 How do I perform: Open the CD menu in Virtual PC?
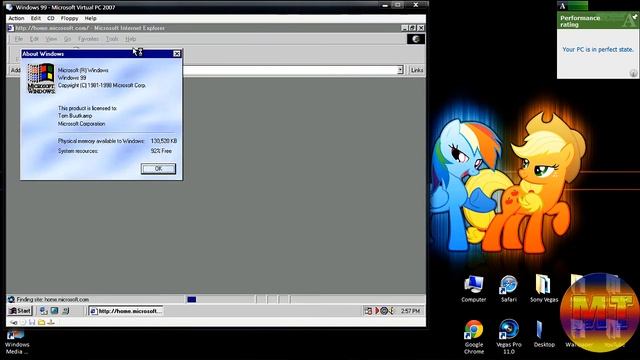click(x=51, y=18)
